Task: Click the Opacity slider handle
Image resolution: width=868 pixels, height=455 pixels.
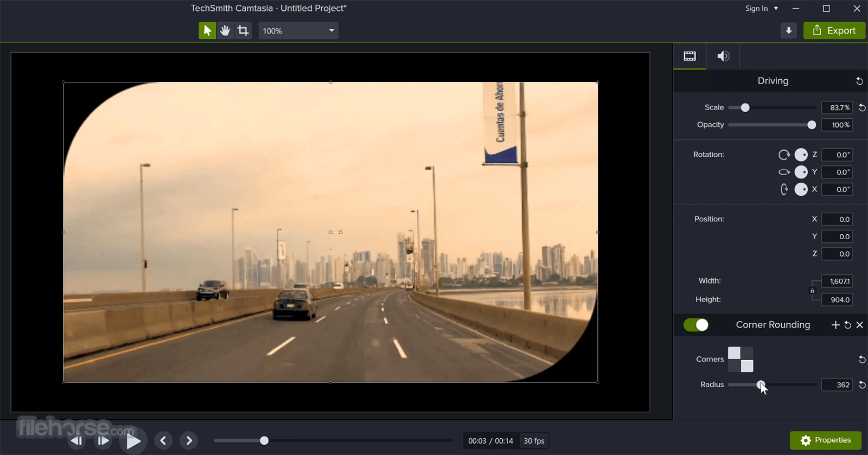Action: click(812, 125)
